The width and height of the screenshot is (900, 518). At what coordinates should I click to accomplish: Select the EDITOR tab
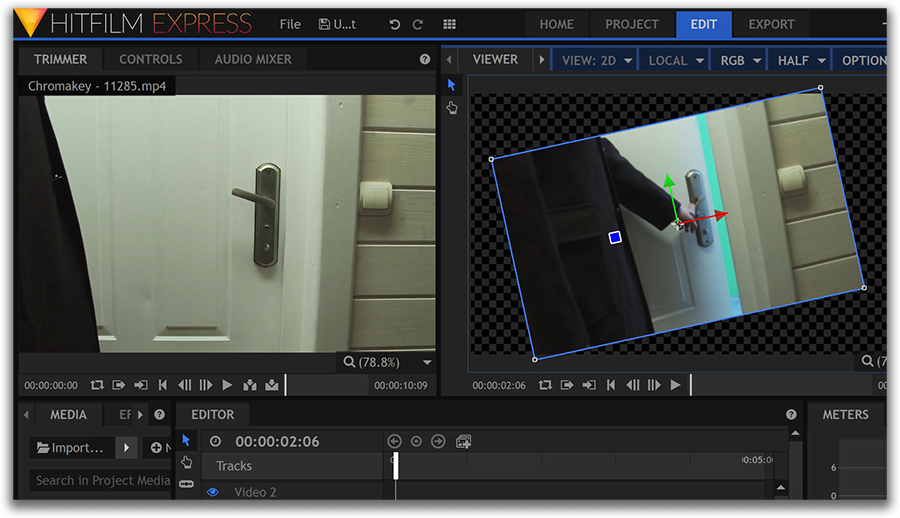click(x=212, y=415)
